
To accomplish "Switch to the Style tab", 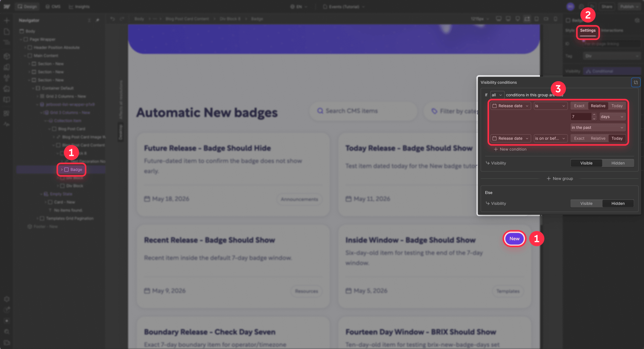I will click(570, 31).
